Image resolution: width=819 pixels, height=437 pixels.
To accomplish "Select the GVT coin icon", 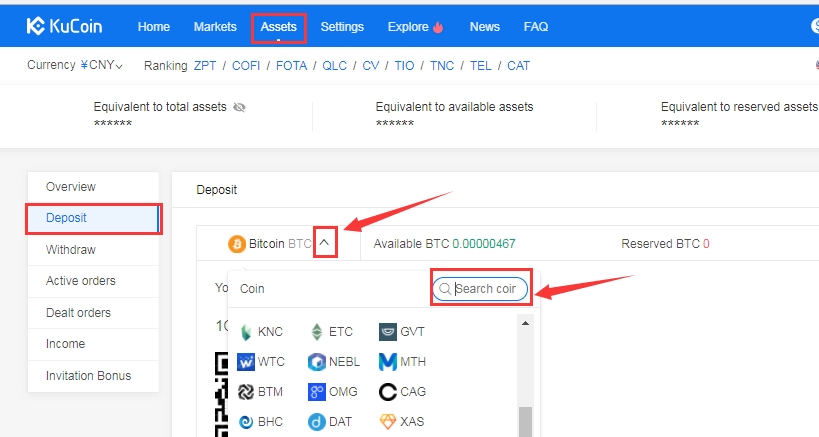I will click(388, 332).
